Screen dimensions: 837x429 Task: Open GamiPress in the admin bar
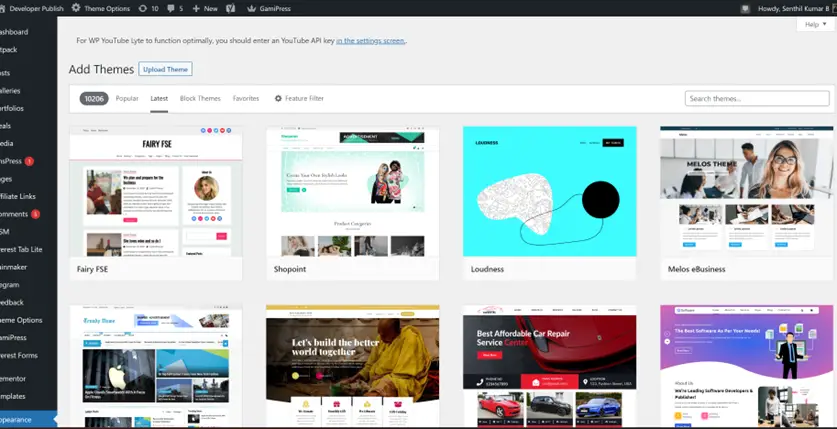pos(269,9)
